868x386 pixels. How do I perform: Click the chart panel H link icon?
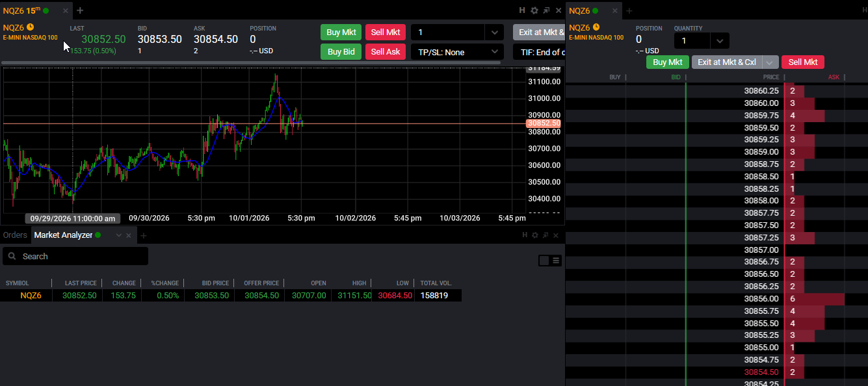point(522,10)
